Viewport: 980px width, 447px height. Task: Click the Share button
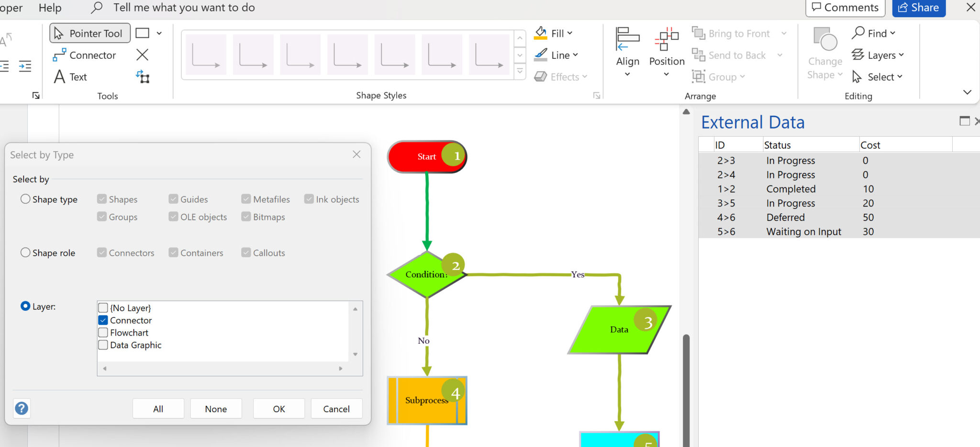click(918, 7)
